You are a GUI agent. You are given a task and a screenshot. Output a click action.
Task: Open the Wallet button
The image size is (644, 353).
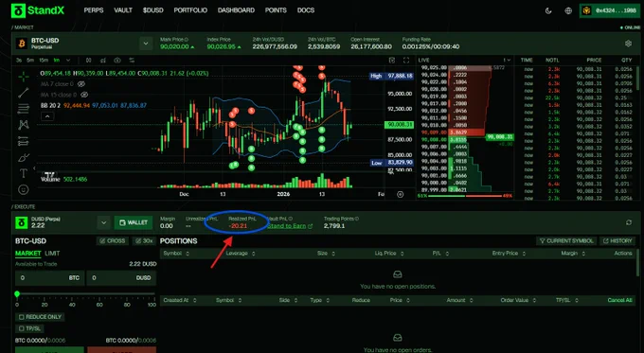tap(134, 222)
